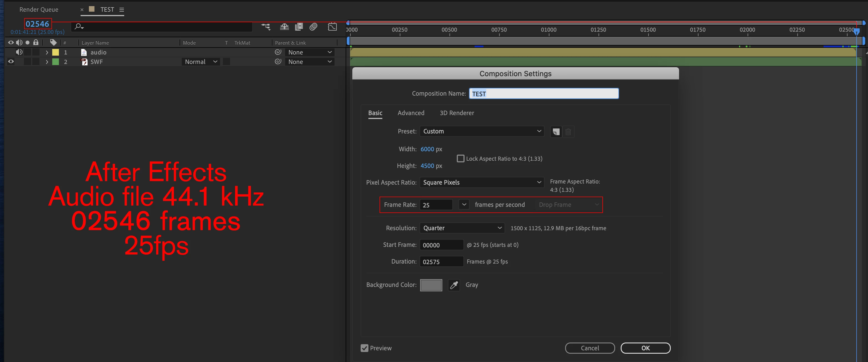This screenshot has height=362, width=868.
Task: Click the Duration input field
Action: click(441, 262)
